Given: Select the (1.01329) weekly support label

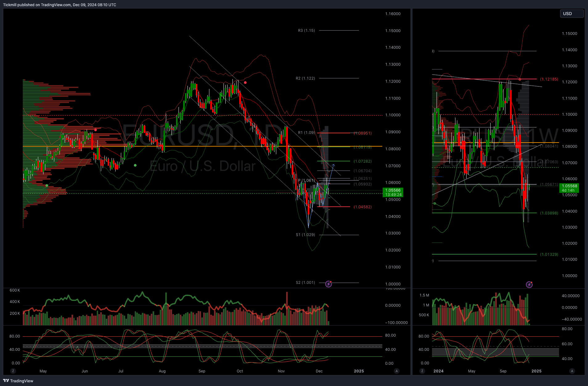Looking at the screenshot, I should point(549,255).
